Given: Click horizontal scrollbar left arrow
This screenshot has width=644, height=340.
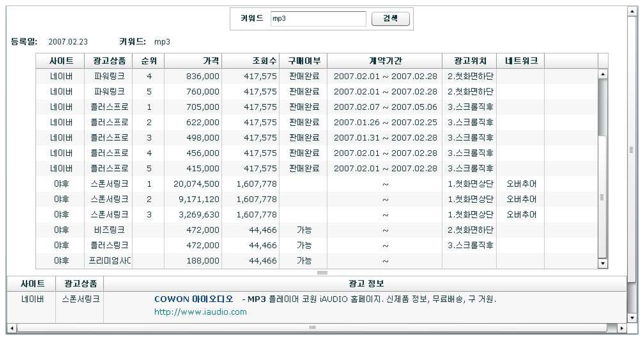Looking at the screenshot, I should coord(12,328).
